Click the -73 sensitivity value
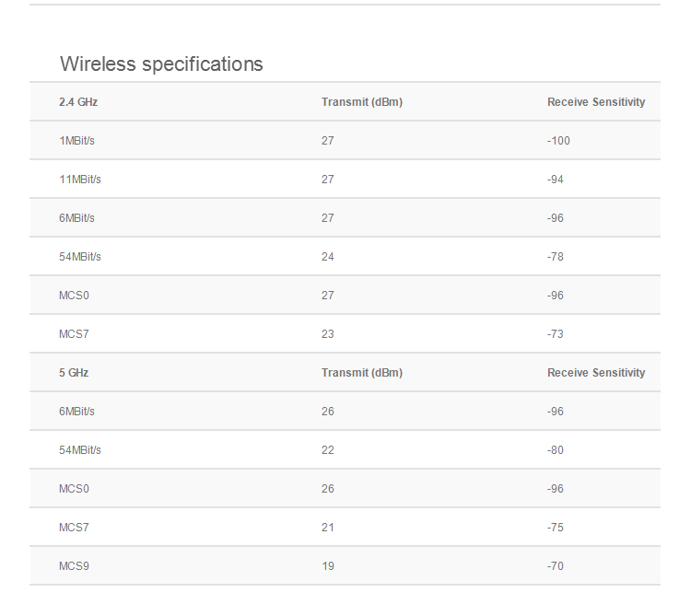691x616 pixels. 556,334
